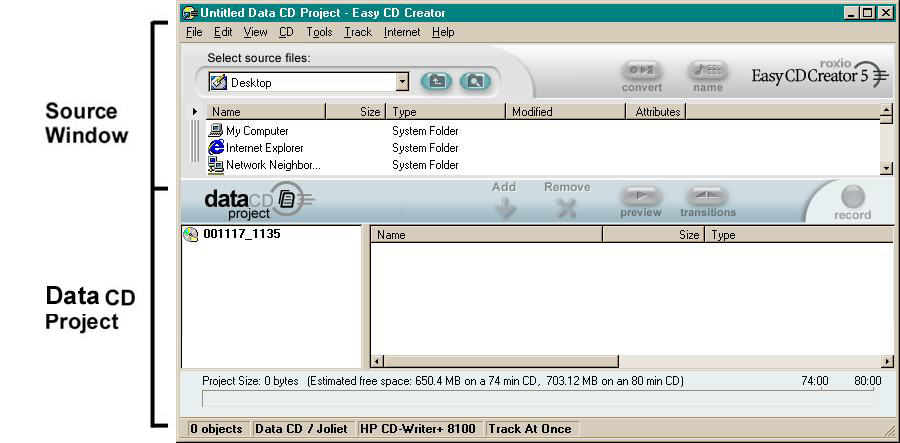Open the File menu
900x443 pixels.
pos(194,32)
